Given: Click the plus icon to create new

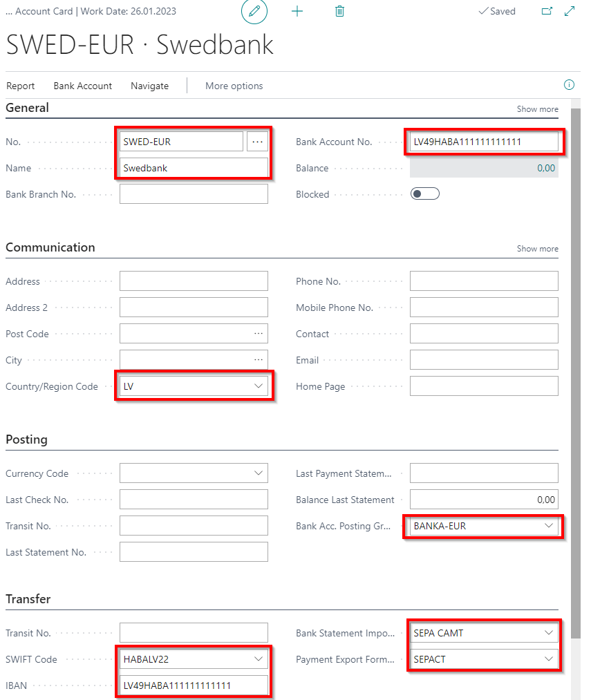Looking at the screenshot, I should [297, 11].
